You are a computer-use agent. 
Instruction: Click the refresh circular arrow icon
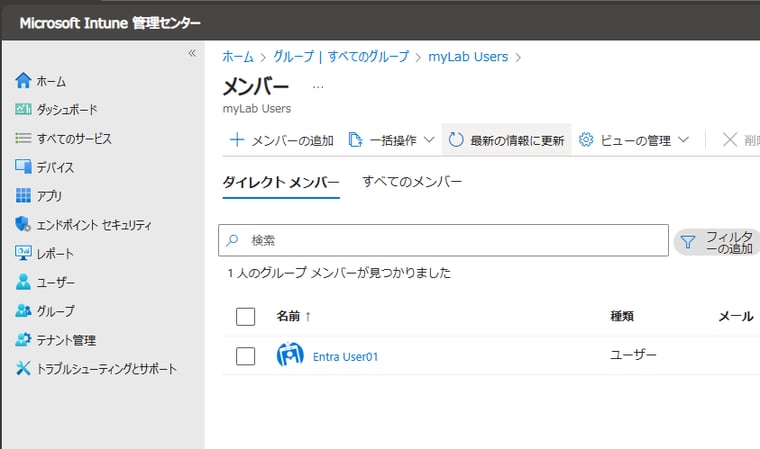pos(456,140)
